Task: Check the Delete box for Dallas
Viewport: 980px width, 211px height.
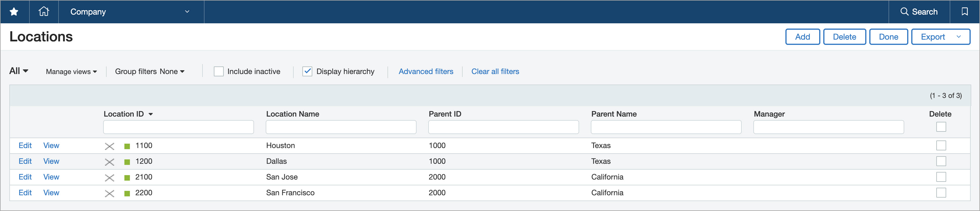Action: tap(941, 161)
